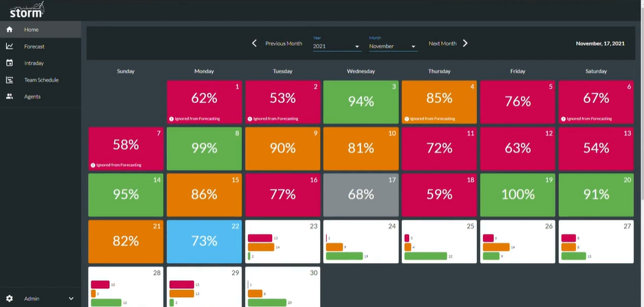
Task: Click green bar 22 on November 25
Action: tap(426, 256)
